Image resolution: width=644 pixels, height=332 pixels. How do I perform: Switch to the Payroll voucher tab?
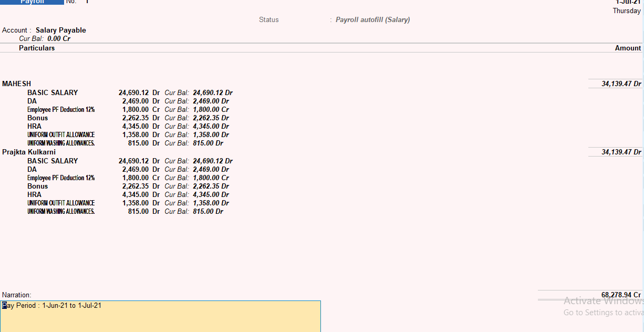tap(32, 2)
